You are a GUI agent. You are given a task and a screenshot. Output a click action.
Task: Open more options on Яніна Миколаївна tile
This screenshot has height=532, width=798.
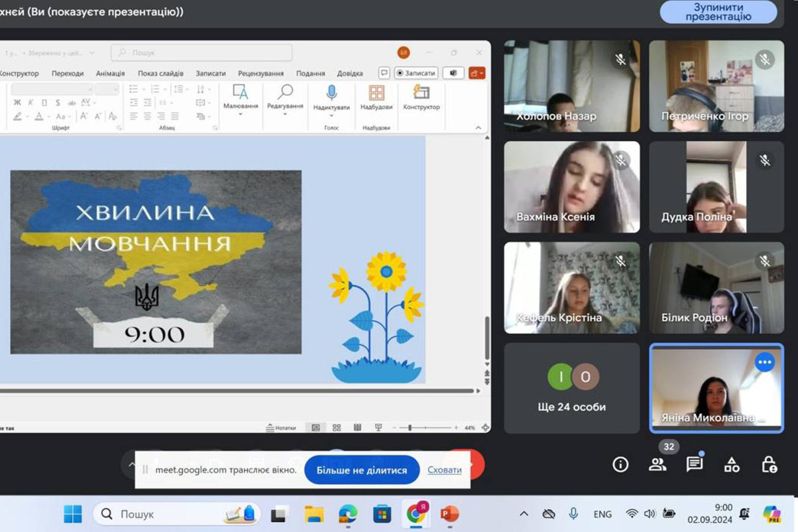765,362
